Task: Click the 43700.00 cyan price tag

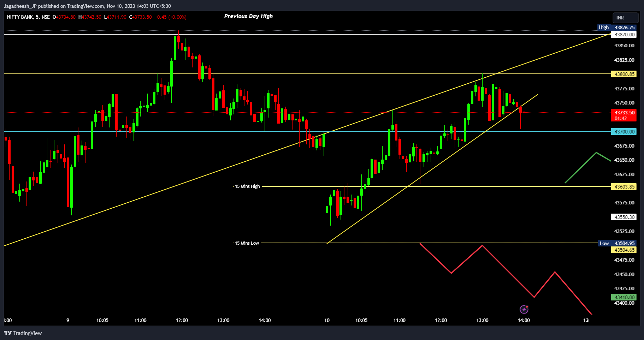Action: tap(624, 132)
